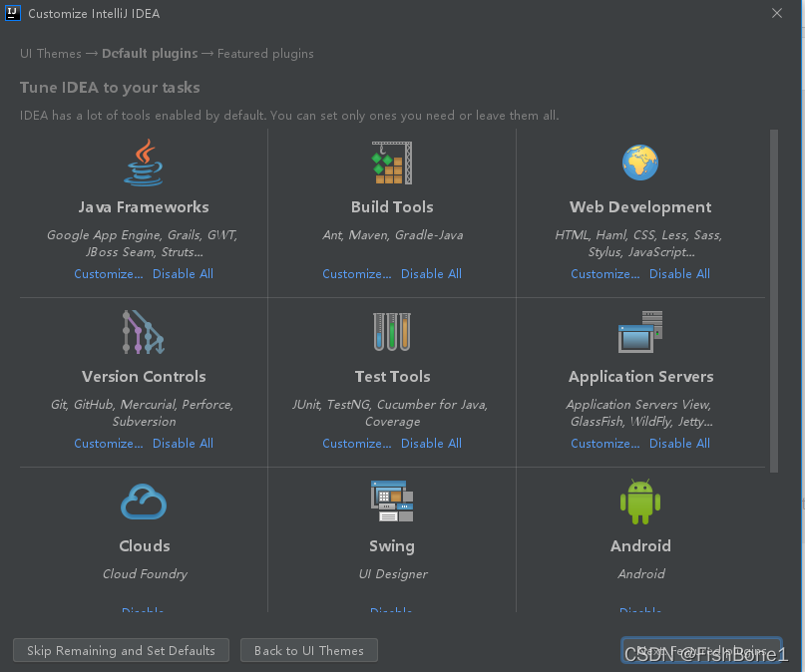The width and height of the screenshot is (805, 672).
Task: Click the Build Tools crane icon
Action: tap(392, 163)
